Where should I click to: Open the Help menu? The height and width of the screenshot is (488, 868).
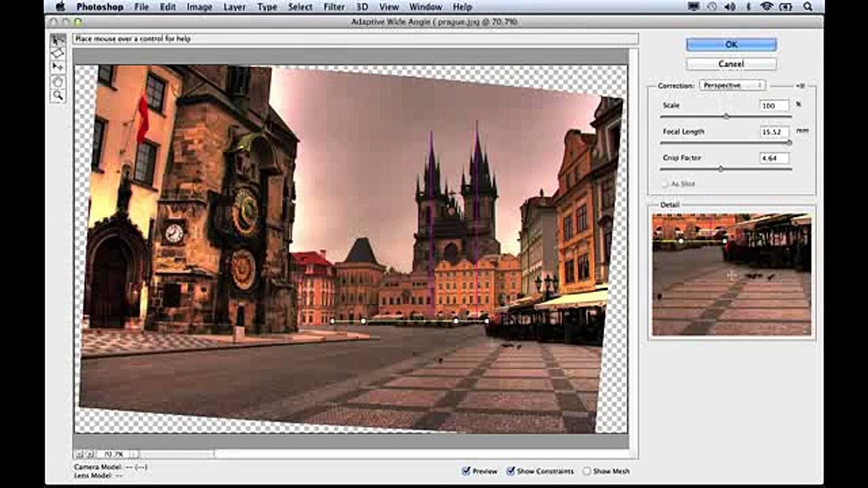tap(462, 7)
